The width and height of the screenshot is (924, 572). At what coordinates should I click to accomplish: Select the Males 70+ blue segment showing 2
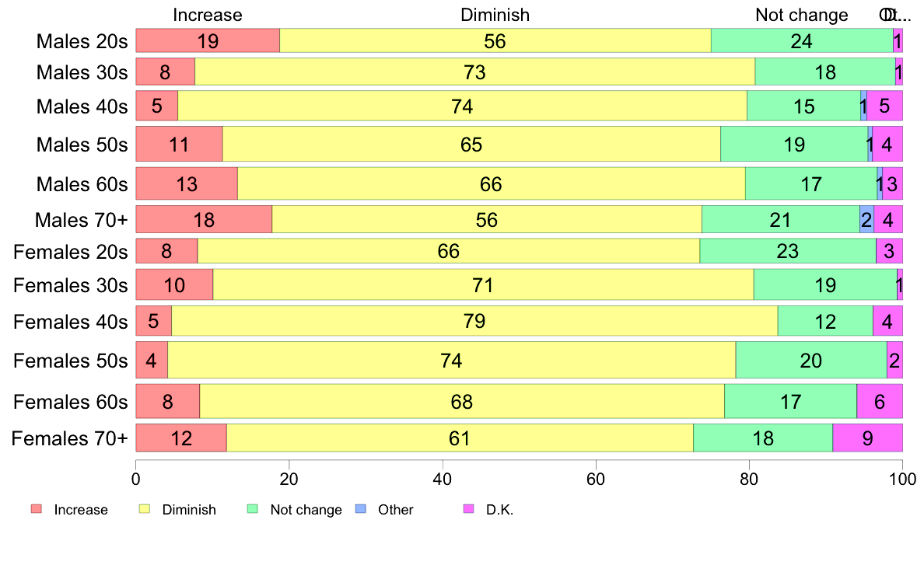(x=866, y=220)
